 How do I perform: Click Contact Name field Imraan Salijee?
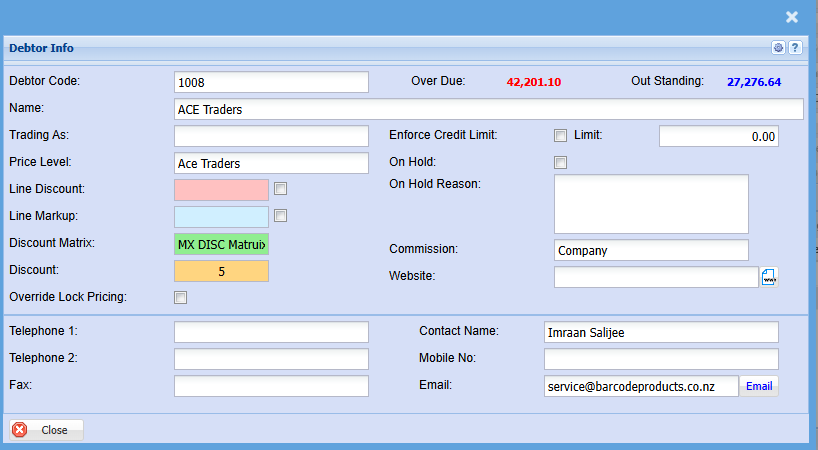[x=661, y=332]
